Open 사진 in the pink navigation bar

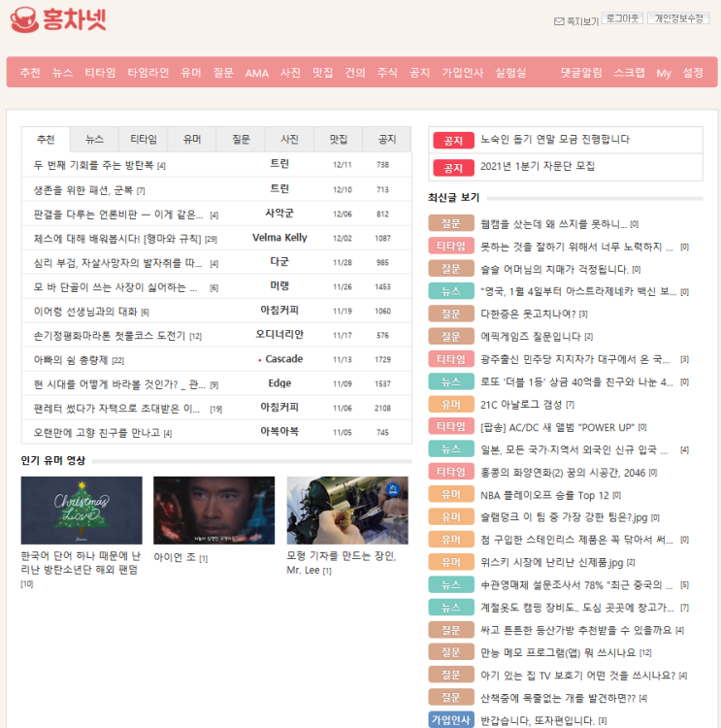pyautogui.click(x=290, y=73)
